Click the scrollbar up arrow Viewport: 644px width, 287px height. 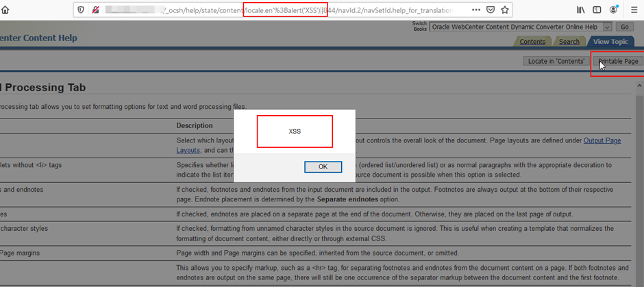[639, 86]
